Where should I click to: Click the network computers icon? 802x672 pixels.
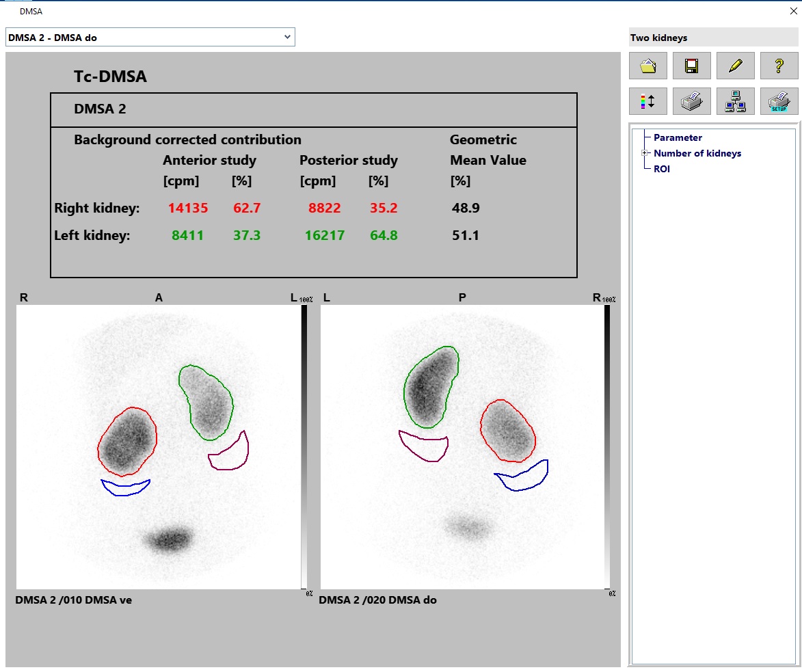[x=735, y=101]
